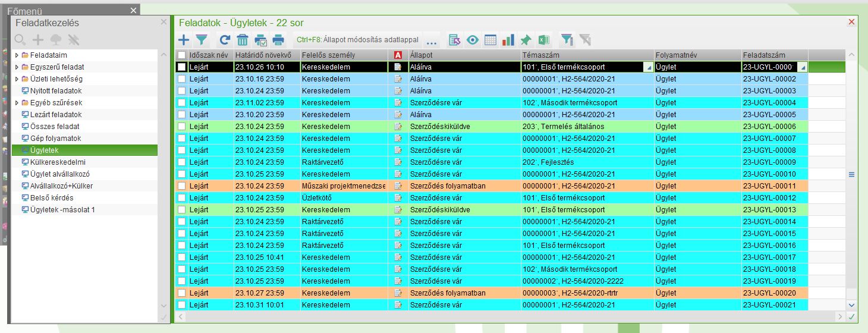Click document icon in row 23-UGYL-00011
This screenshot has height=333, width=868.
pyautogui.click(x=398, y=186)
